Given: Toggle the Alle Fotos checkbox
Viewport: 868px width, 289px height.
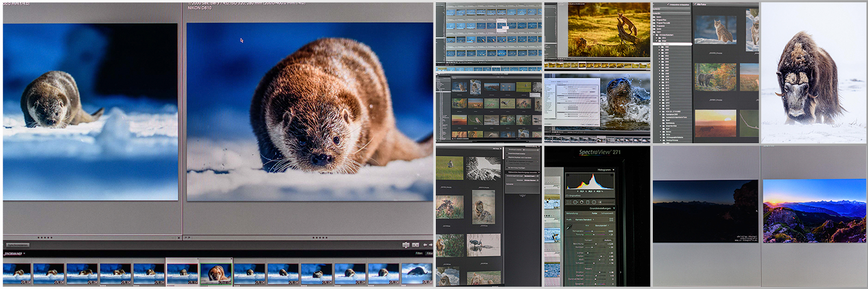Looking at the screenshot, I should tap(695, 5).
